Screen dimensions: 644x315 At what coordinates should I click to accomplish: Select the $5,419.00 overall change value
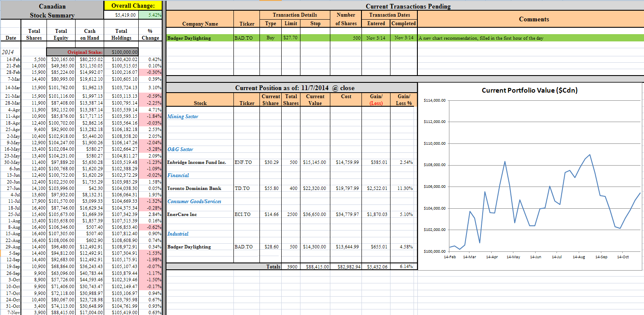121,15
